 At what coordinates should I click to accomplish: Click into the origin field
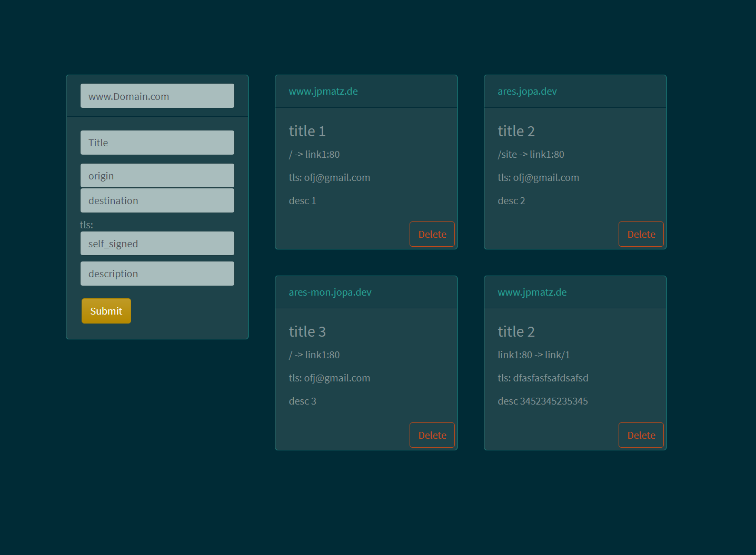point(157,176)
